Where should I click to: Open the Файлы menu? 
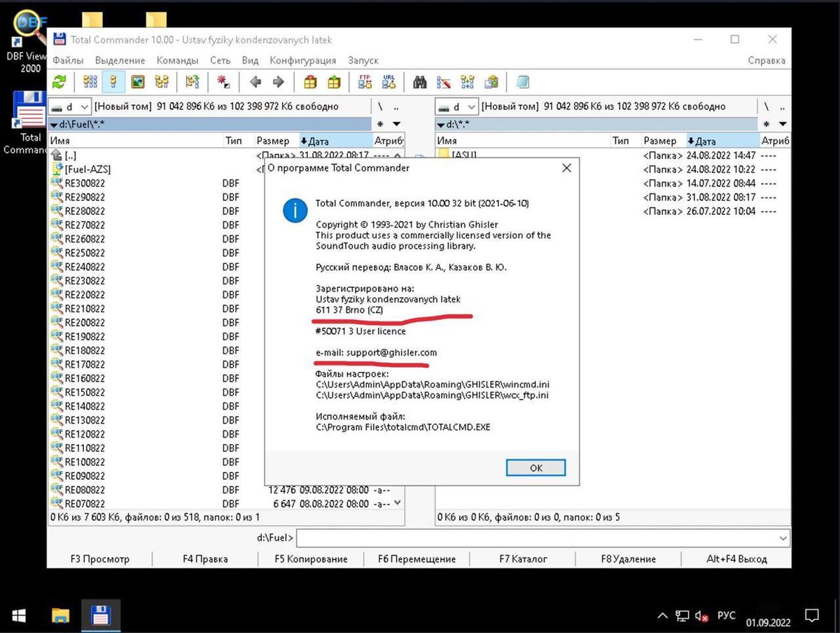[x=68, y=60]
